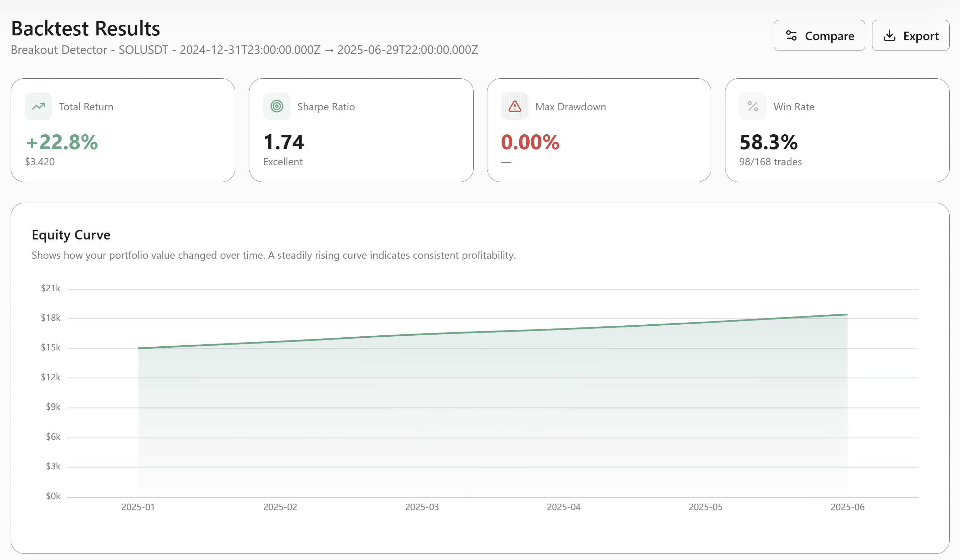Click the $18k y-axis label

51,318
